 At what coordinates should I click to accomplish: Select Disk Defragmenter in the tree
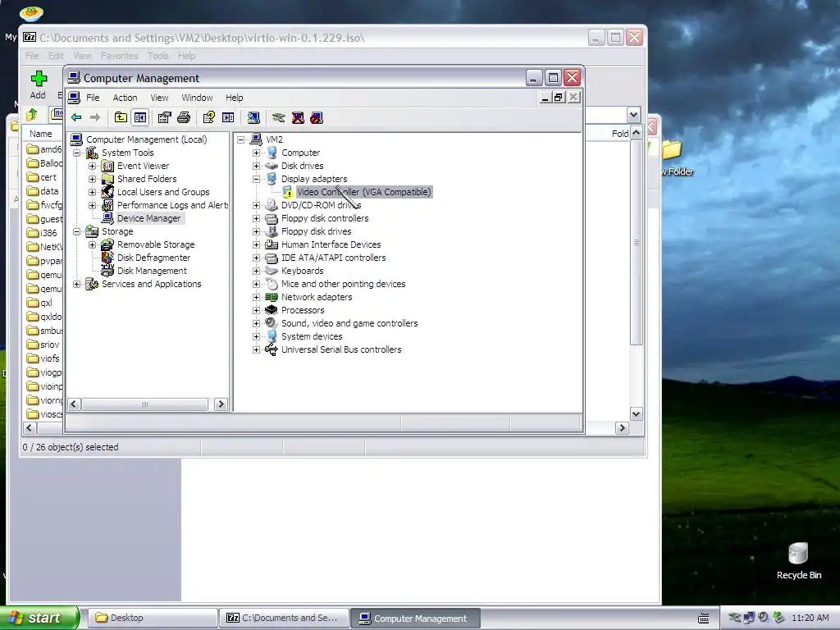pos(153,258)
